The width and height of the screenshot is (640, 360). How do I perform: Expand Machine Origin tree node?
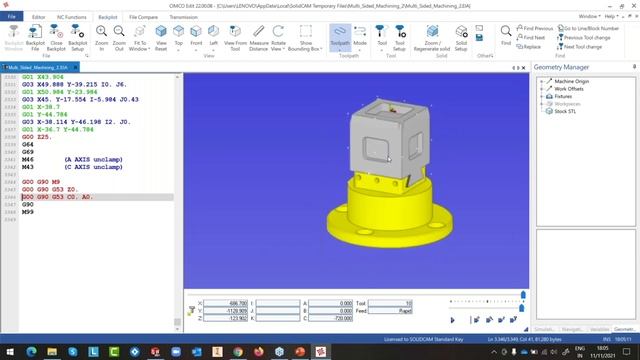[x=542, y=81]
